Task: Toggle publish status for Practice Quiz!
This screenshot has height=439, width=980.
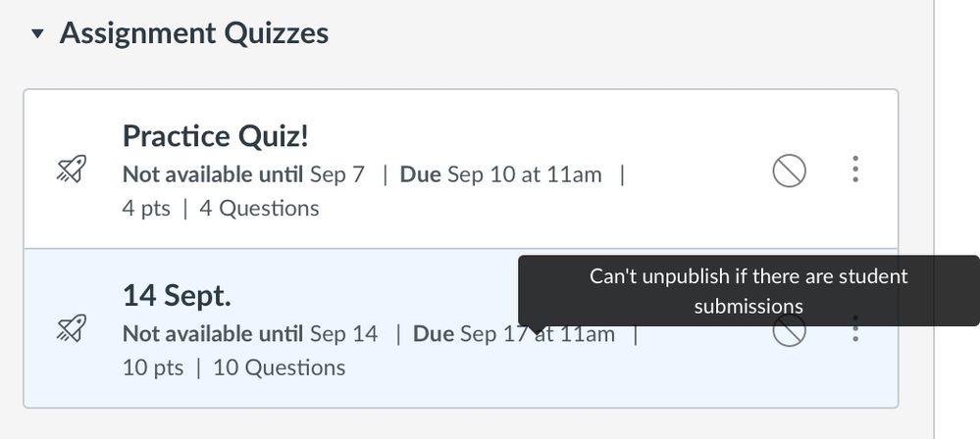Action: tap(789, 171)
